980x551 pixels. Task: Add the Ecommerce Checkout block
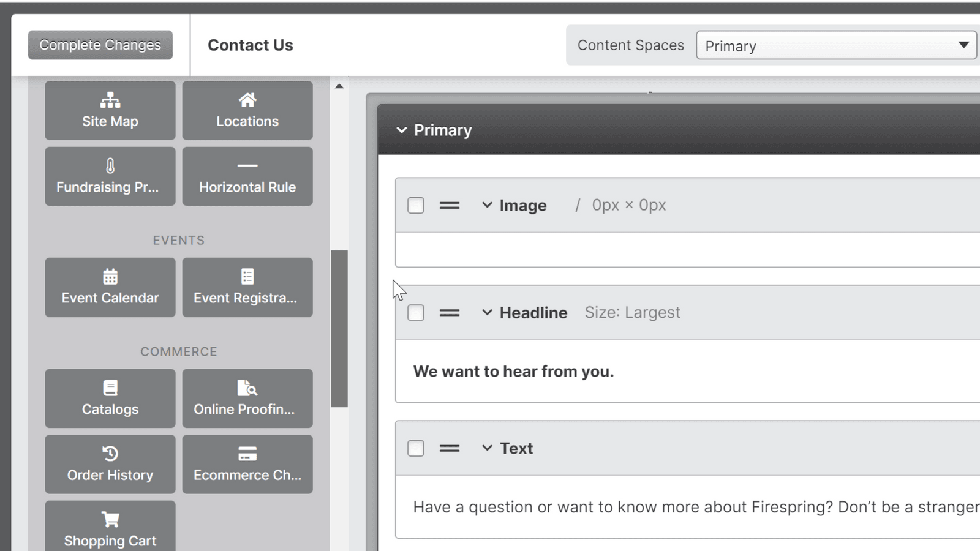247,464
